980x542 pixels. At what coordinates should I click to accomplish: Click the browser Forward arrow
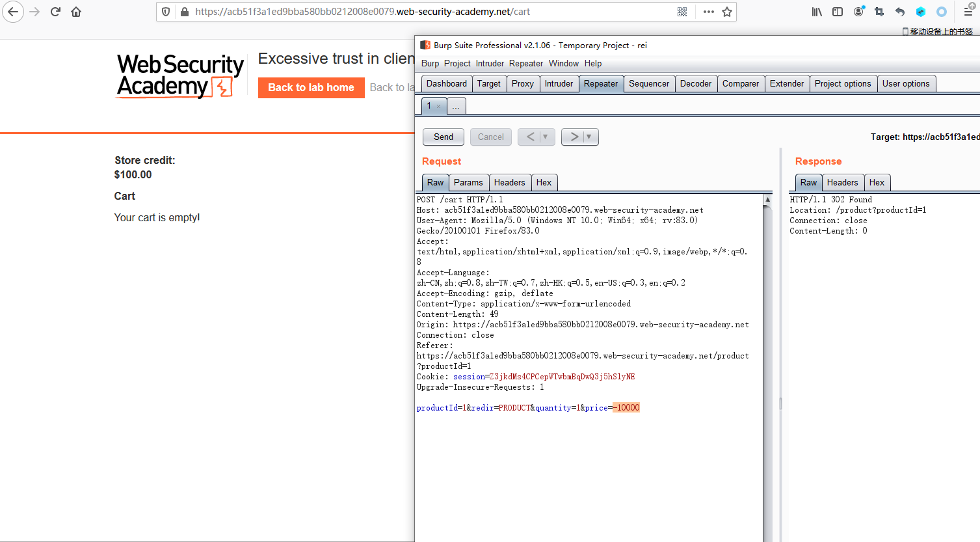pos(34,12)
